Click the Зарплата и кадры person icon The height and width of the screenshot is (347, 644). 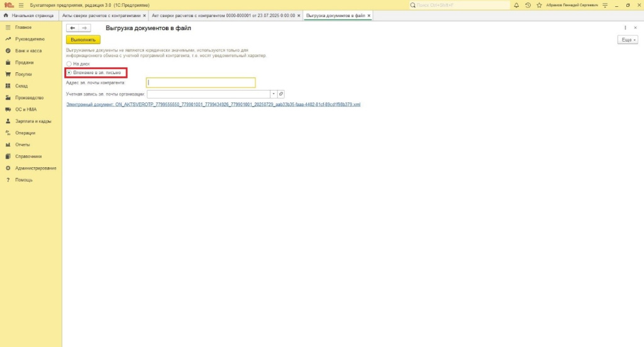8,121
